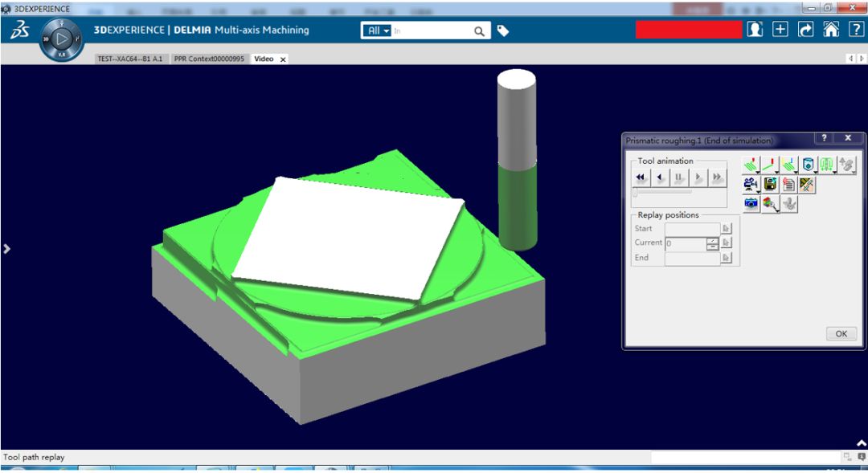The image size is (868, 473).
Task: Click the End replay position field
Action: click(x=692, y=258)
